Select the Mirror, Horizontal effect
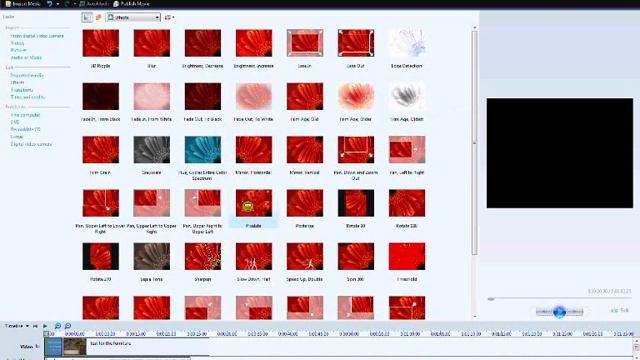This screenshot has height=360, width=640. pos(253,150)
